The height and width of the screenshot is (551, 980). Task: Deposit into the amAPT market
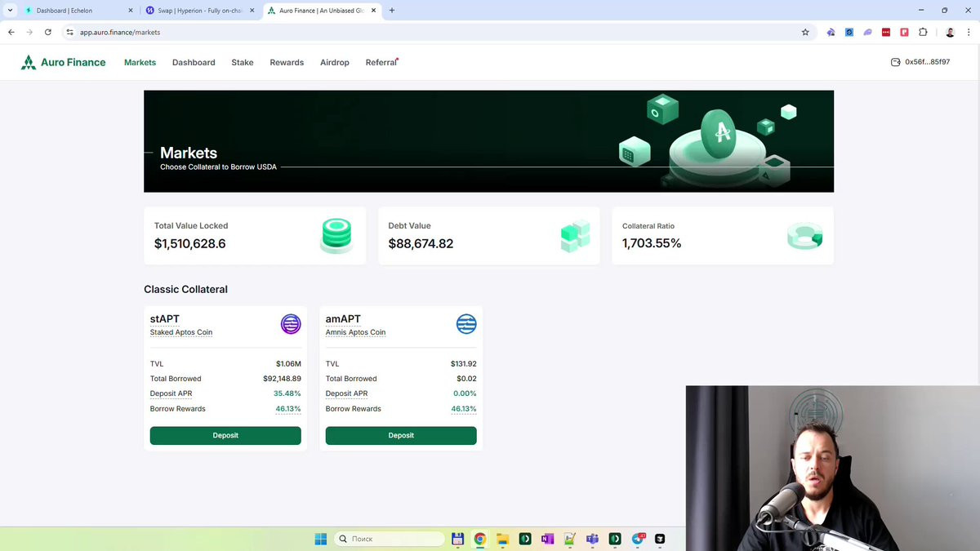click(401, 435)
